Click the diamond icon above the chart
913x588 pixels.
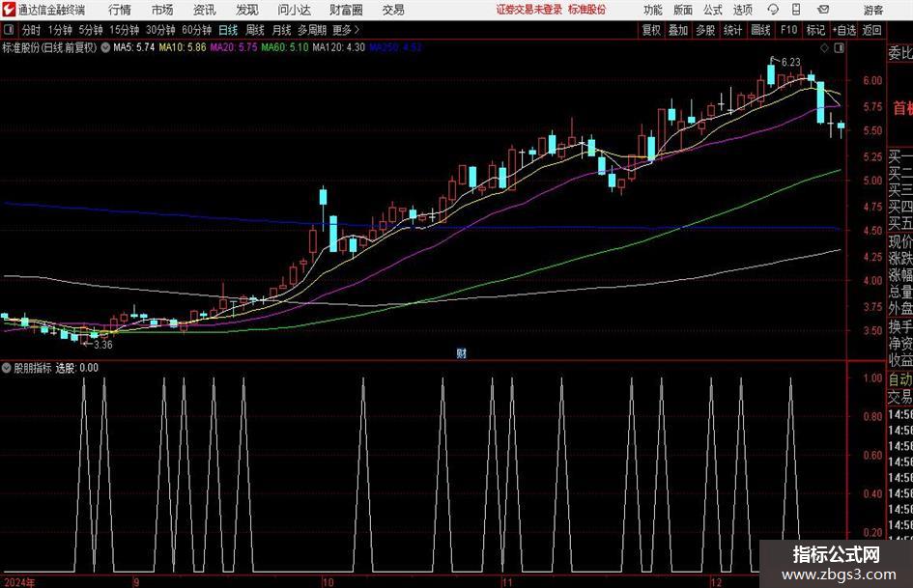click(824, 48)
